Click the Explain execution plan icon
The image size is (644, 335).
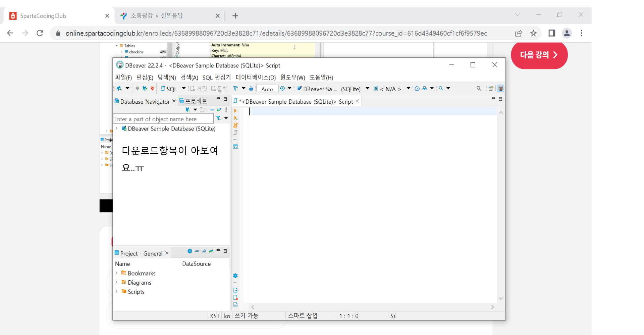point(235,132)
